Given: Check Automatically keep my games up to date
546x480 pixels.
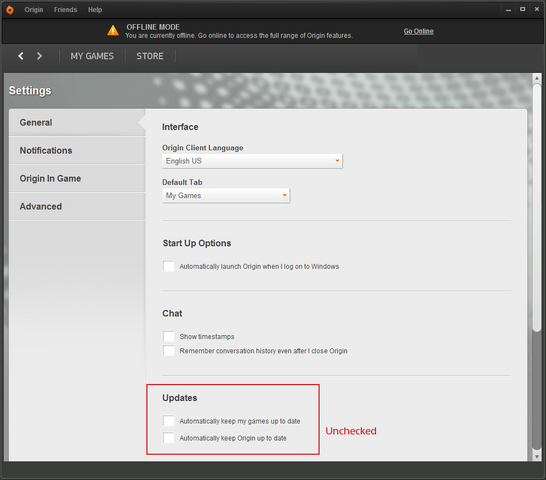Looking at the screenshot, I should click(169, 421).
